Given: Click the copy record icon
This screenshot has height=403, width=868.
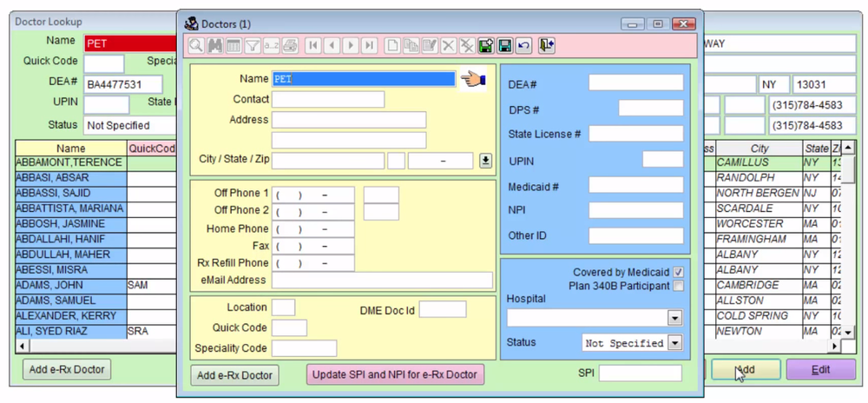Looking at the screenshot, I should (411, 45).
